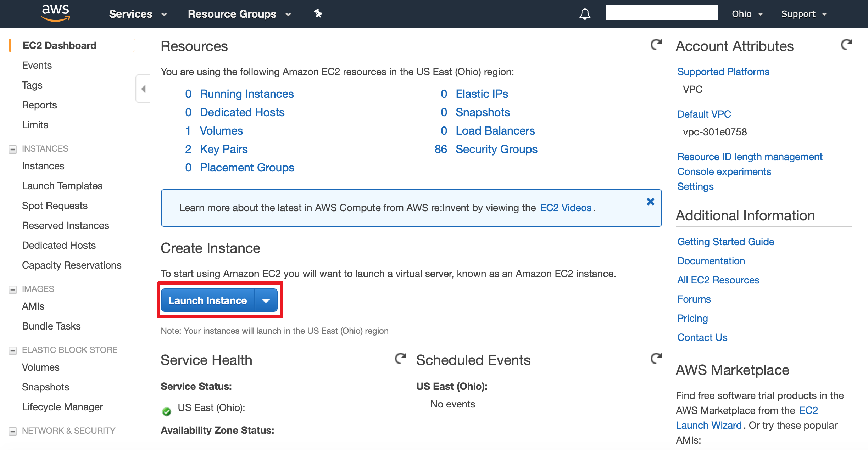
Task: Collapse the IMAGES sidebar section
Action: 13,289
